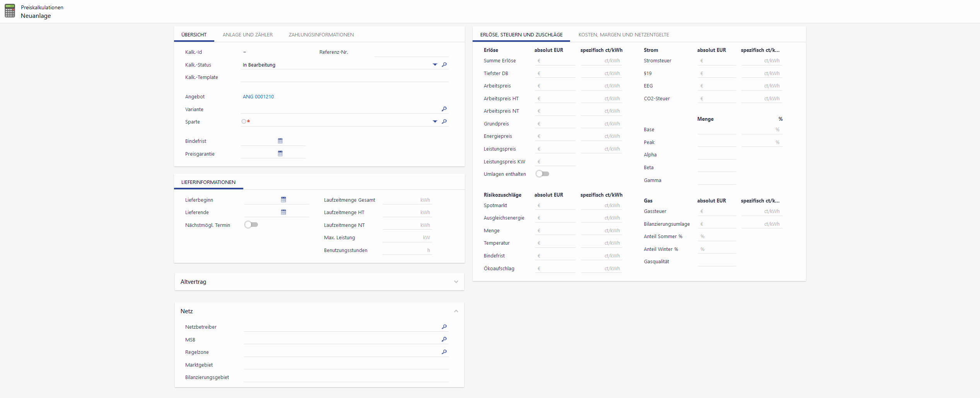The image size is (980, 398).
Task: Toggle the Nächstmögl. Termin switch
Action: [x=251, y=225]
